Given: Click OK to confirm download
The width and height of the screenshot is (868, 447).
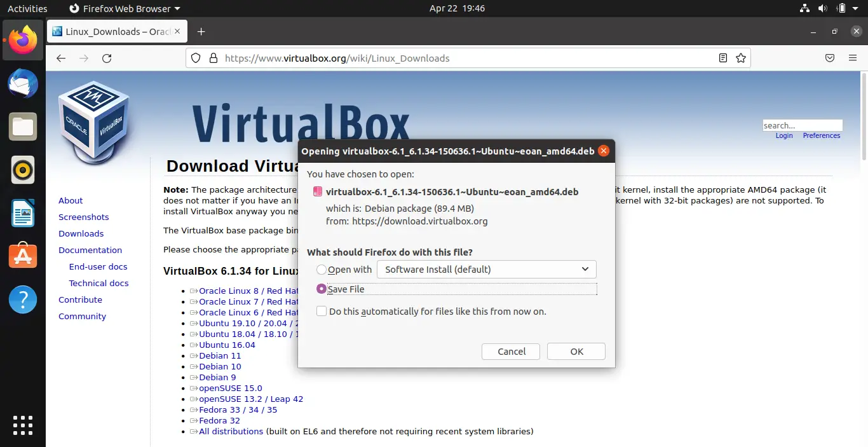Looking at the screenshot, I should pyautogui.click(x=576, y=352).
